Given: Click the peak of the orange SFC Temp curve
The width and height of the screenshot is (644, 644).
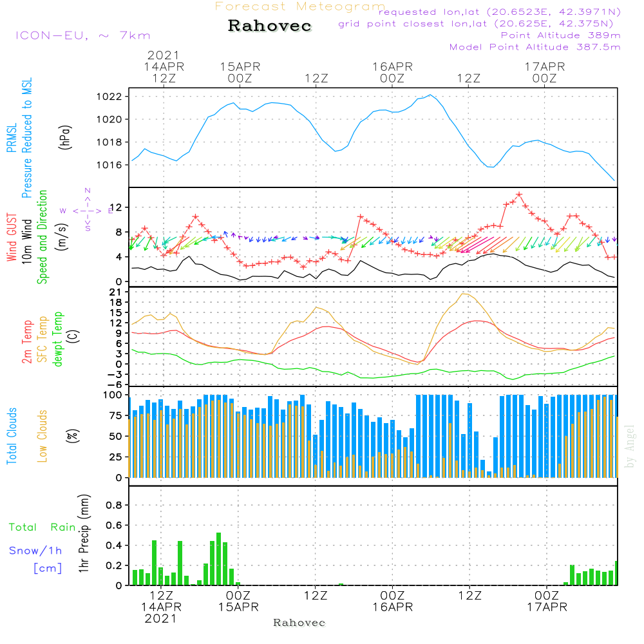Looking at the screenshot, I should (x=464, y=294).
